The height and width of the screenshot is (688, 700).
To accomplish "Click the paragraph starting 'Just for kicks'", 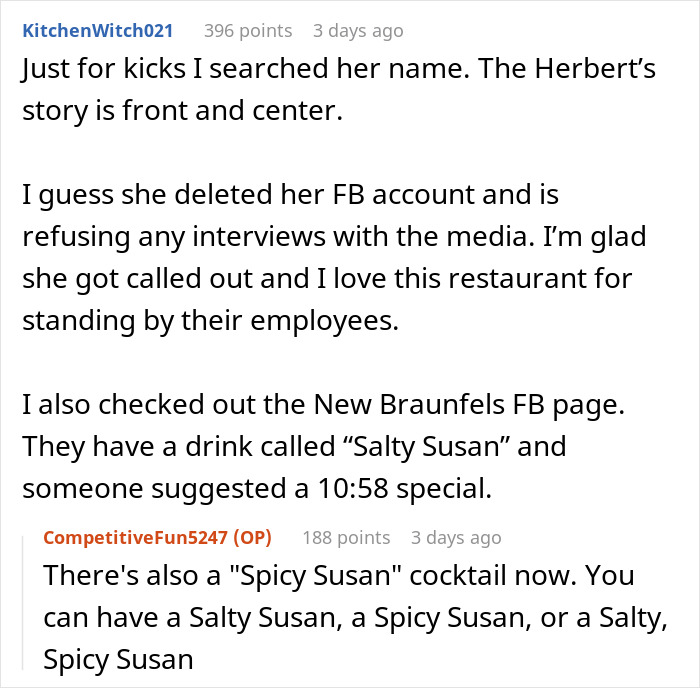I will click(x=339, y=89).
